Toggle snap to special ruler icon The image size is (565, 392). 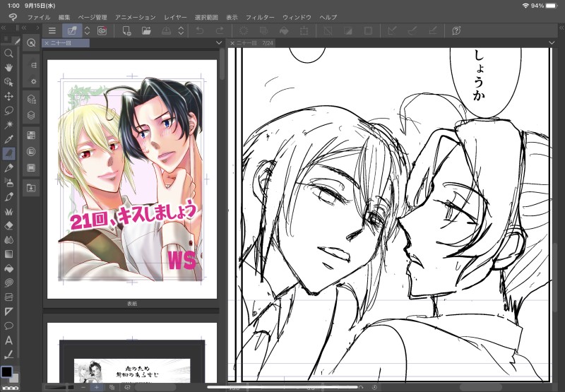(x=412, y=31)
